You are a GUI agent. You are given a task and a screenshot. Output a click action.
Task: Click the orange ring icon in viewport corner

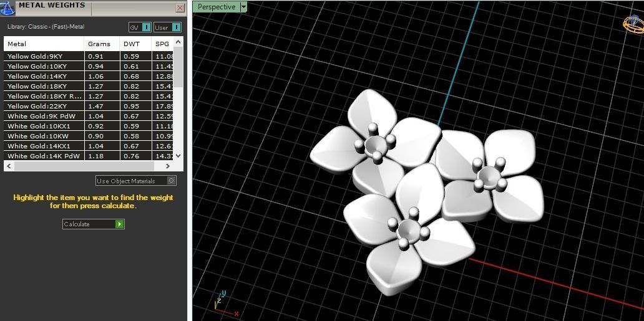tap(633, 24)
